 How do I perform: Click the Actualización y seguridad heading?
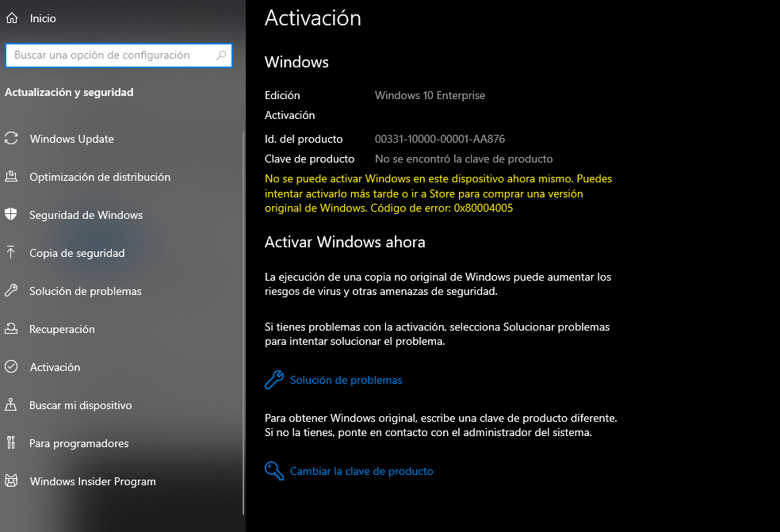pos(69,92)
